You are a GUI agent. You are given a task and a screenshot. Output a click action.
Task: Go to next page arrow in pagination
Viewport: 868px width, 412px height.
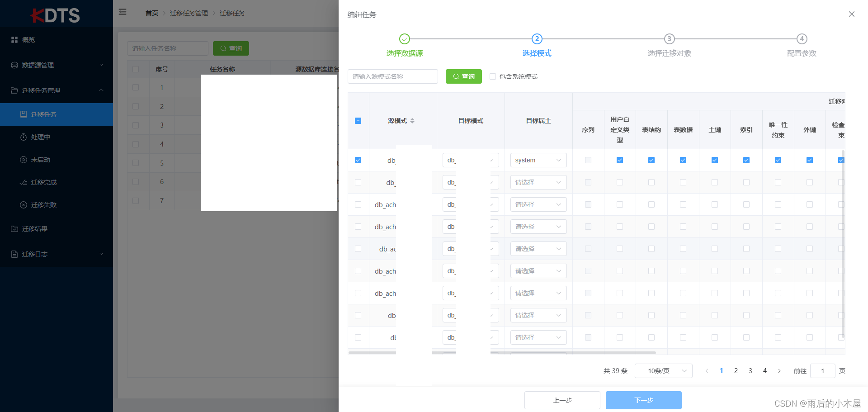(x=779, y=371)
